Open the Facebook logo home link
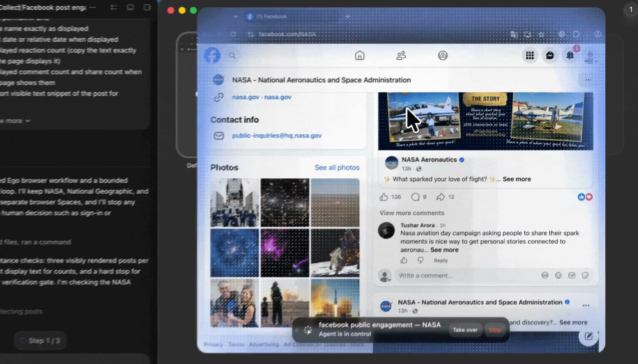 pyautogui.click(x=212, y=55)
